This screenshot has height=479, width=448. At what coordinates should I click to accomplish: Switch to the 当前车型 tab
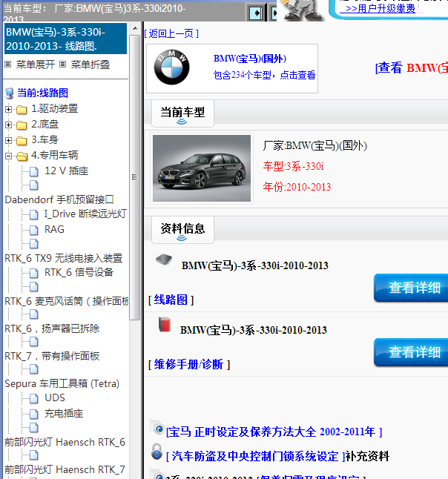point(182,113)
